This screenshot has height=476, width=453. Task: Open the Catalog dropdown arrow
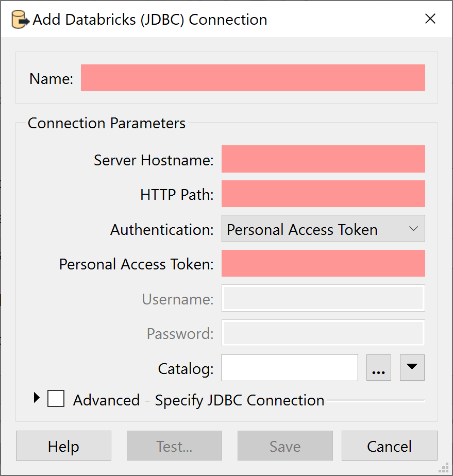[x=412, y=367]
